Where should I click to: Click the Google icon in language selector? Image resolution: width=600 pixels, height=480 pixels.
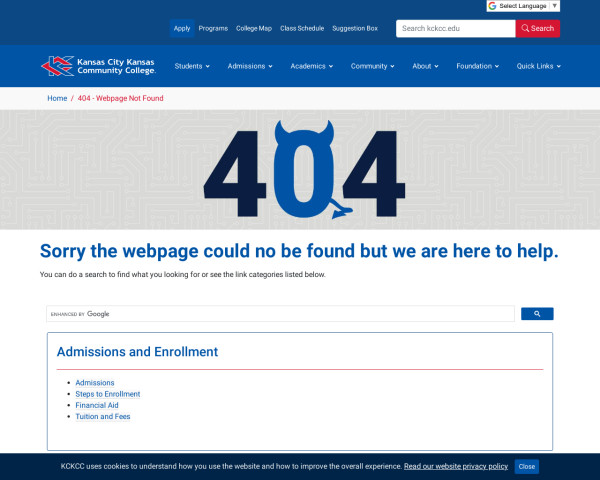coord(492,6)
